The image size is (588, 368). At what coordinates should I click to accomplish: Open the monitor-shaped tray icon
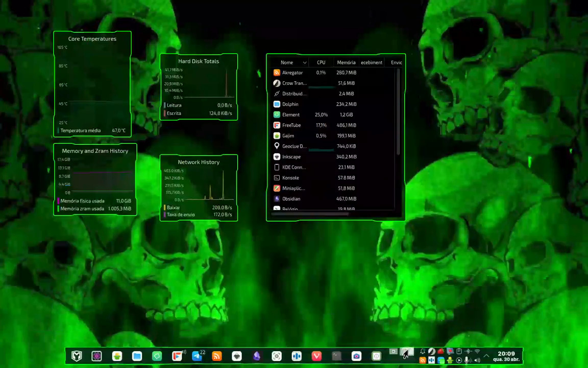pyautogui.click(x=450, y=352)
